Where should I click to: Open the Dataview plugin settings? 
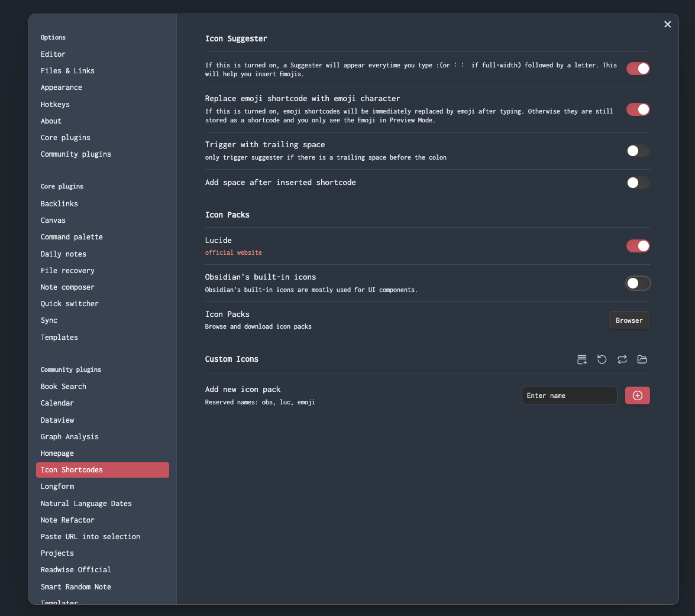pos(57,420)
